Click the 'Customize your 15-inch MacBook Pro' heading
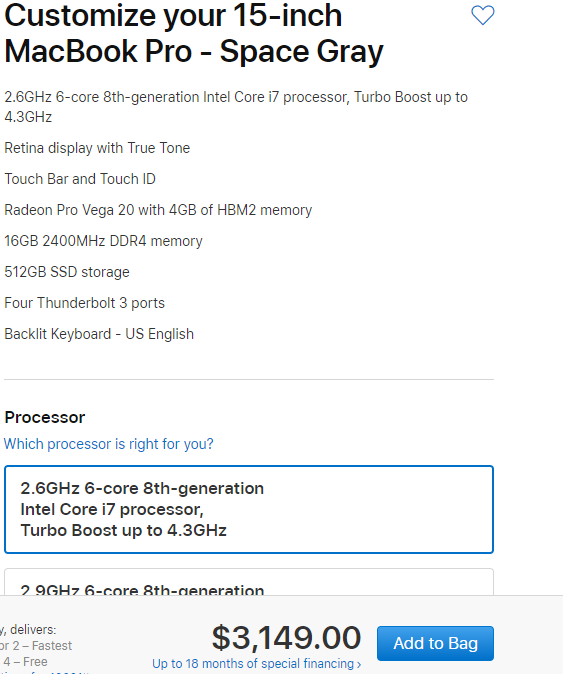The width and height of the screenshot is (563, 674). [x=194, y=34]
